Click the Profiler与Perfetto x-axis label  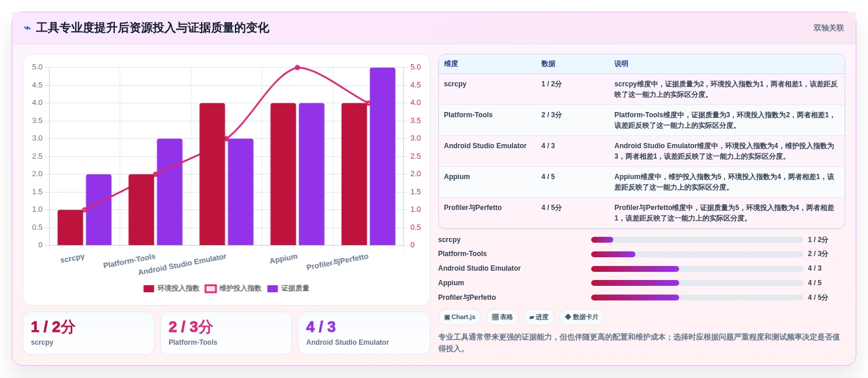click(x=338, y=262)
